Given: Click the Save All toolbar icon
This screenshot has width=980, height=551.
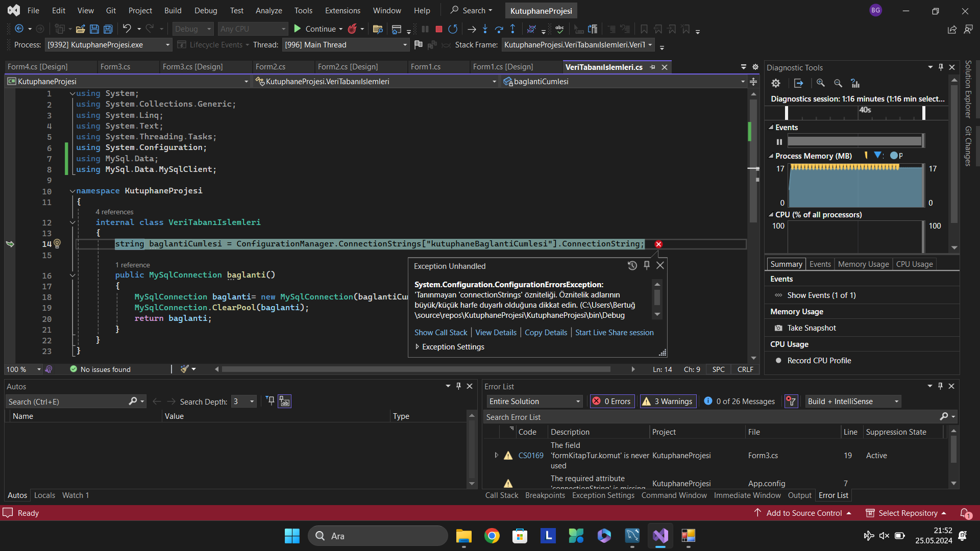Looking at the screenshot, I should coord(108,29).
